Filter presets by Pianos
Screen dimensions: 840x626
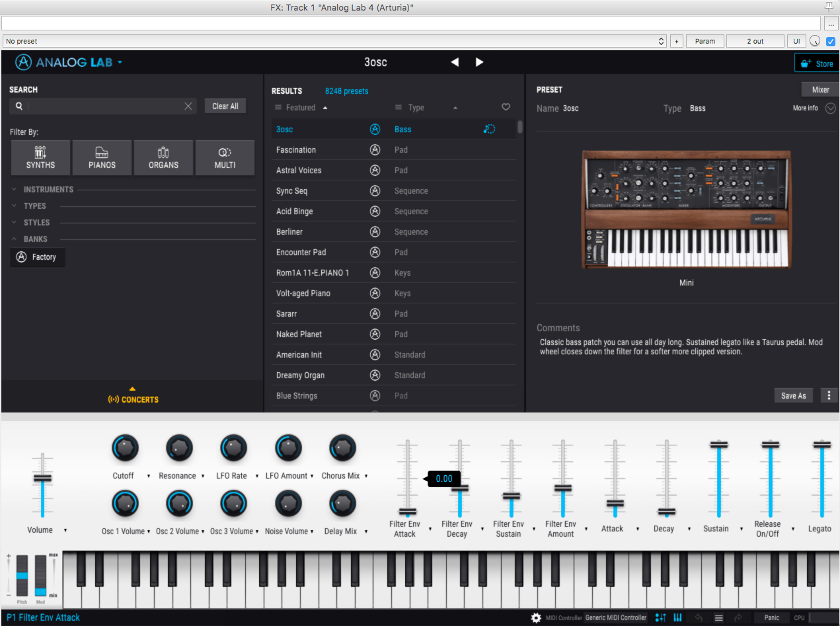click(102, 157)
